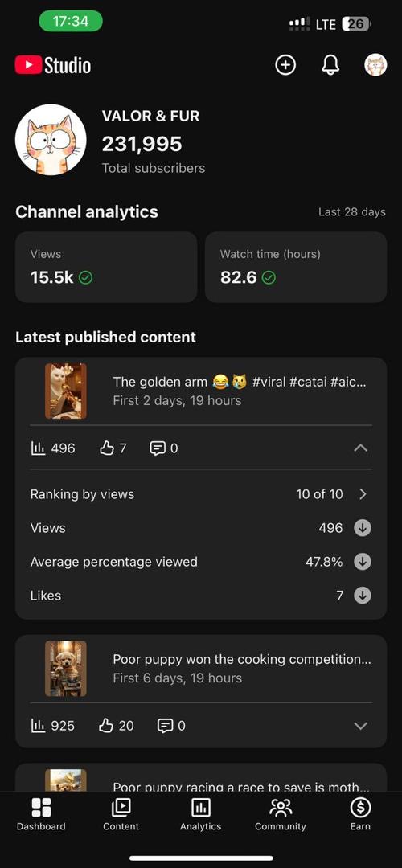Screen dimensions: 402x868
Task: Open the Earn tab
Action: coord(360,815)
